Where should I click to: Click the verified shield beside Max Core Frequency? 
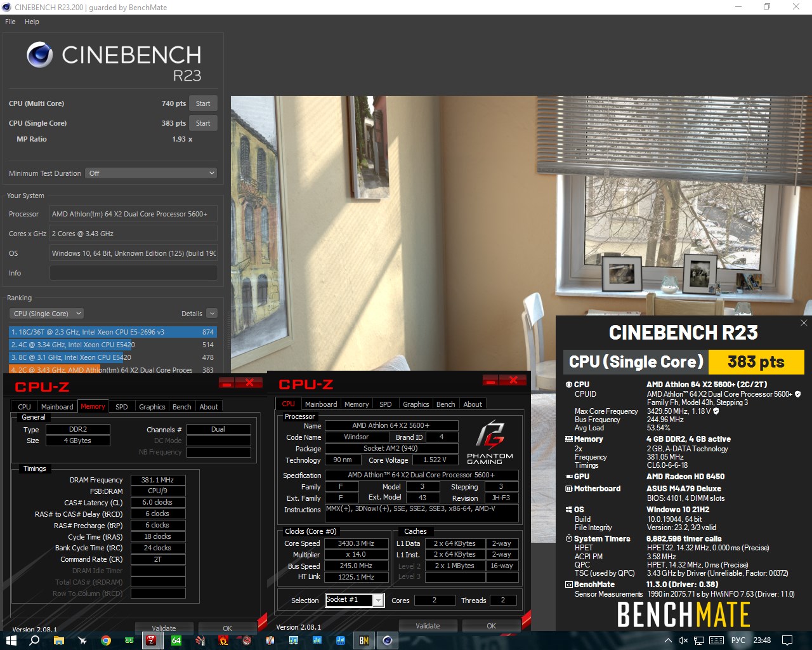click(716, 411)
